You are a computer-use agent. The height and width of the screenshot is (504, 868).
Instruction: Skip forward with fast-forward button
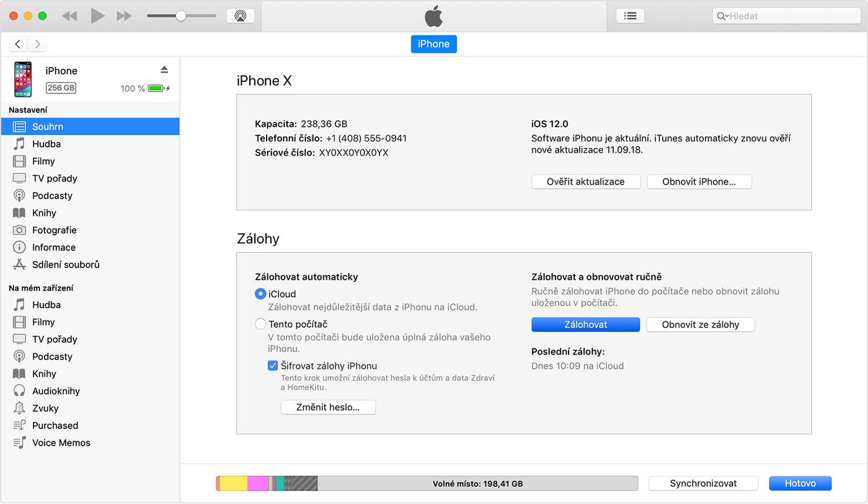tap(125, 16)
